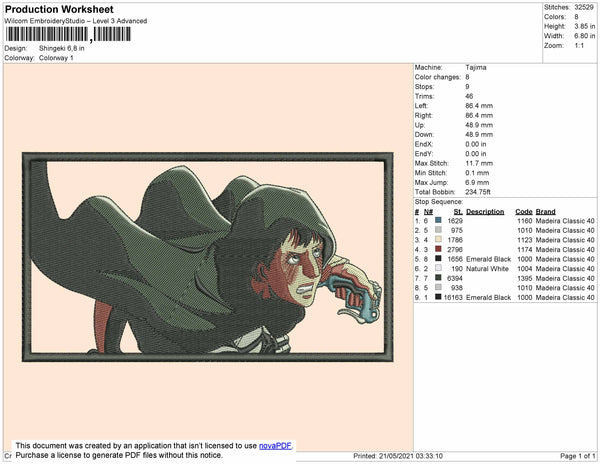Click stitch count '16163' in stop row 9
Viewport: 600px width, 464px height.
pos(453,297)
